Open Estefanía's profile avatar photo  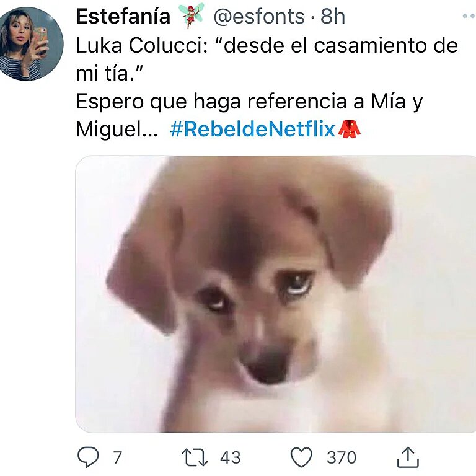pos(32,44)
